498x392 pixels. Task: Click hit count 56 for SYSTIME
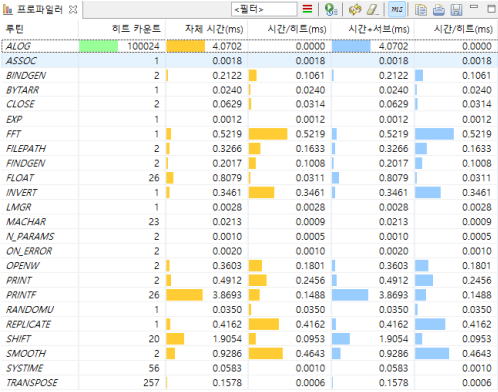(154, 368)
